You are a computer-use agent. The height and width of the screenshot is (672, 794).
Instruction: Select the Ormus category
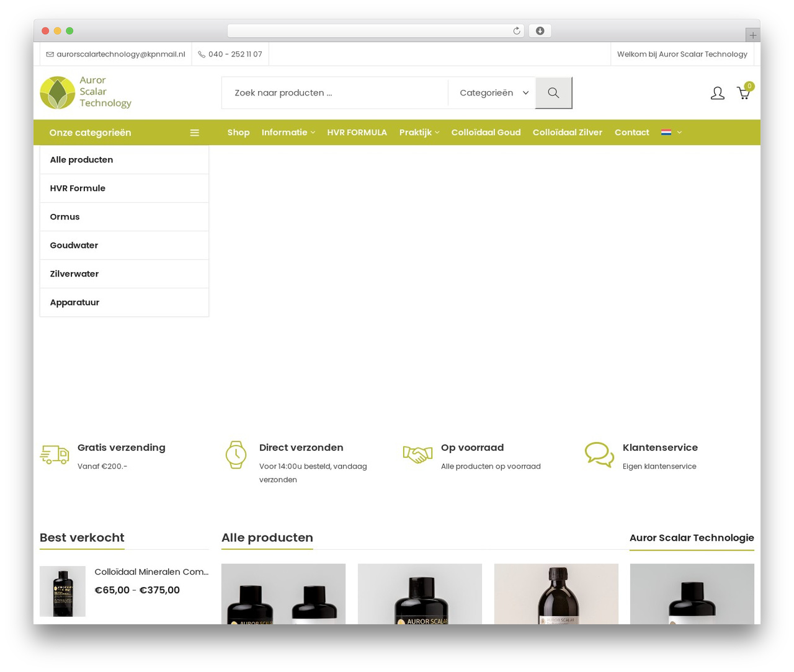point(124,217)
